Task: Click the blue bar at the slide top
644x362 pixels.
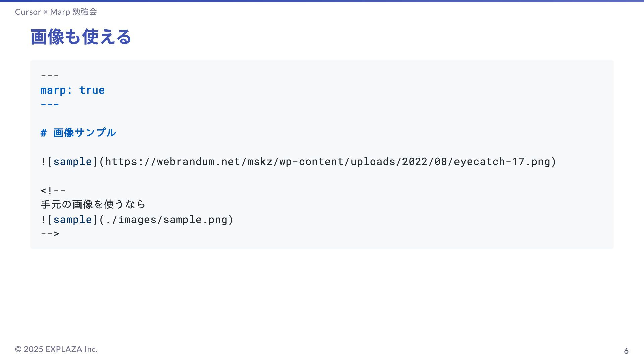Action: (322, 1)
